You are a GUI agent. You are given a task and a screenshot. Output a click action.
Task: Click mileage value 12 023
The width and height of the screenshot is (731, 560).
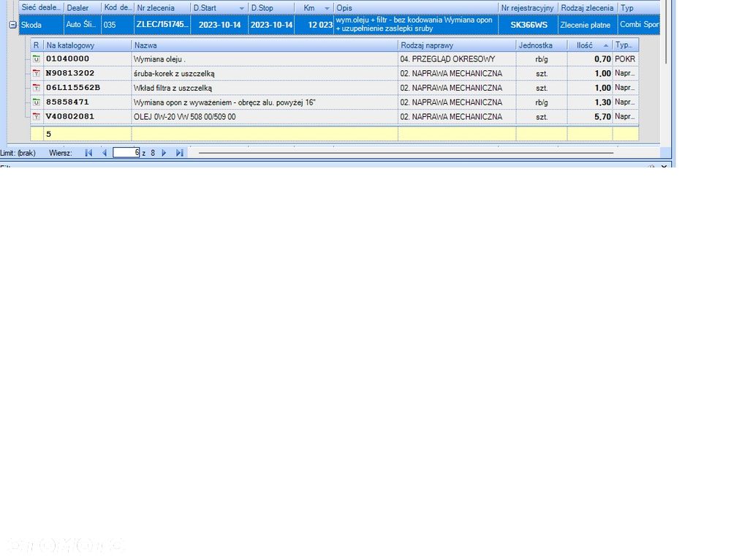point(314,25)
